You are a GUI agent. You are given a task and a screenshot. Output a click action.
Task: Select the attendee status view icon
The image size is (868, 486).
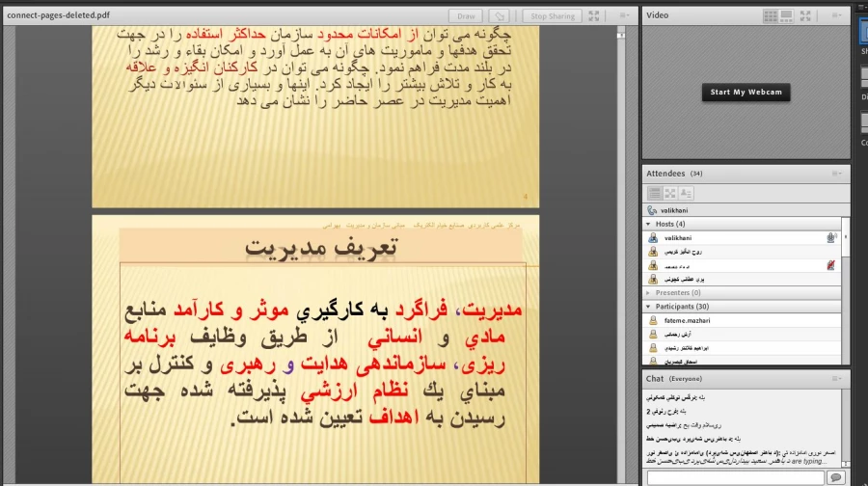687,193
